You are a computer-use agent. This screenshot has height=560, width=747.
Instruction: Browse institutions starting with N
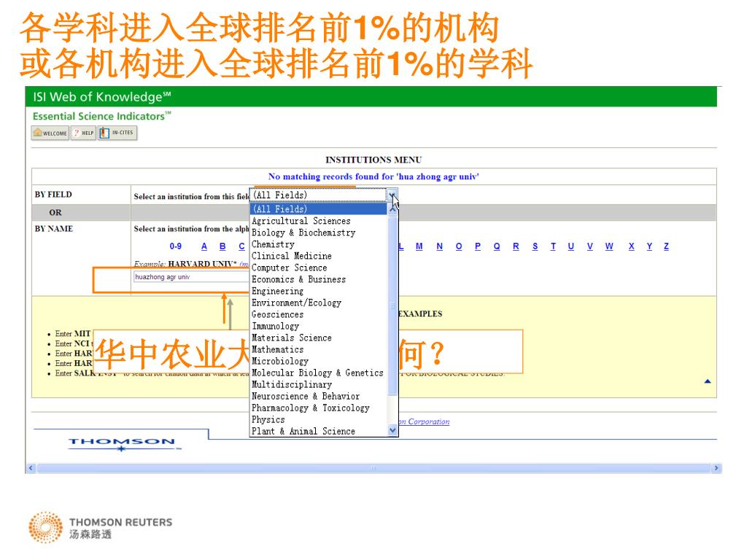[439, 246]
